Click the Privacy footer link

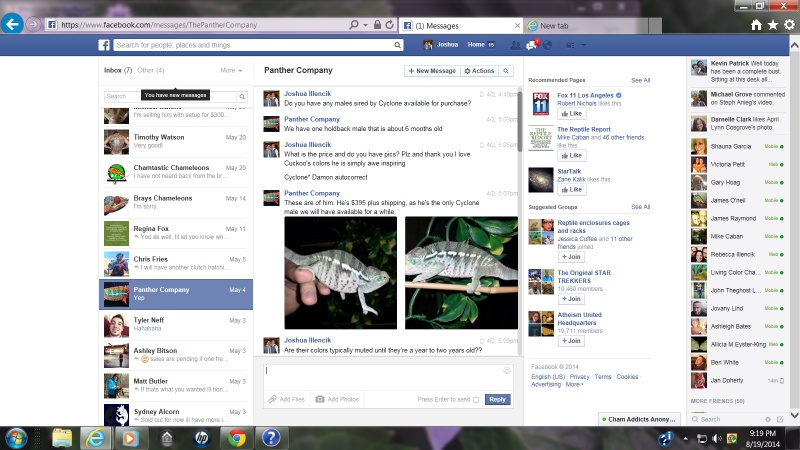click(x=579, y=377)
